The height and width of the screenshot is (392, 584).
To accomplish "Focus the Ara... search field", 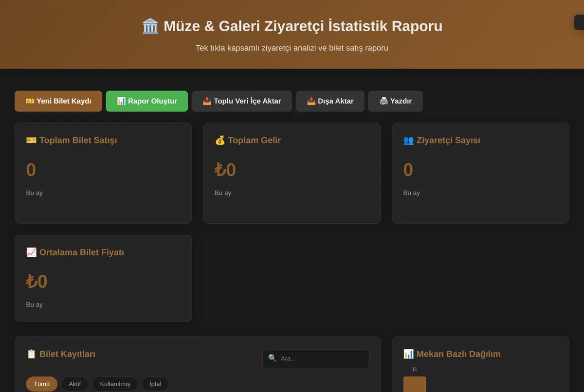I will point(316,358).
